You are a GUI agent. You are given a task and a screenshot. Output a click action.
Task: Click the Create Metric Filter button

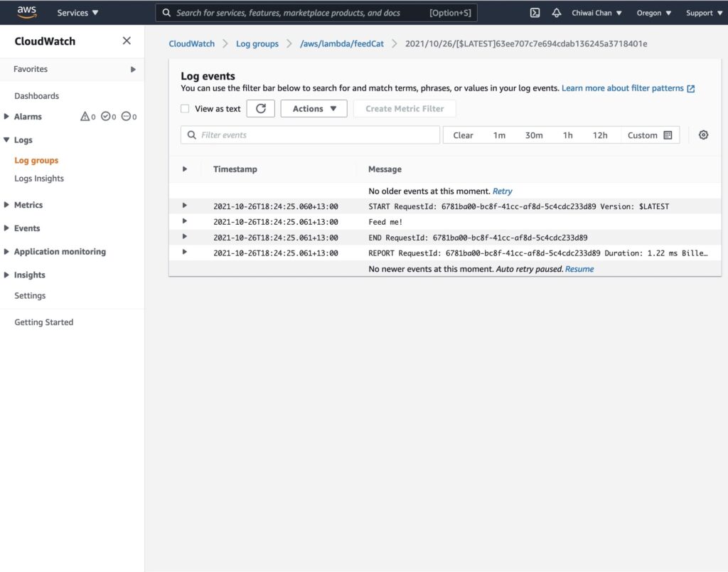[405, 108]
